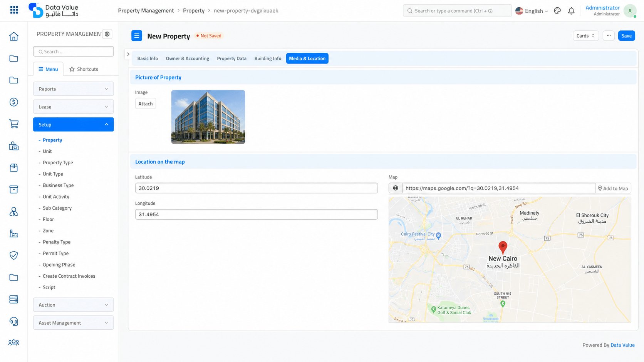Expand the form sidebar with the chevron arrow
Image resolution: width=644 pixels, height=362 pixels.
pos(128,54)
